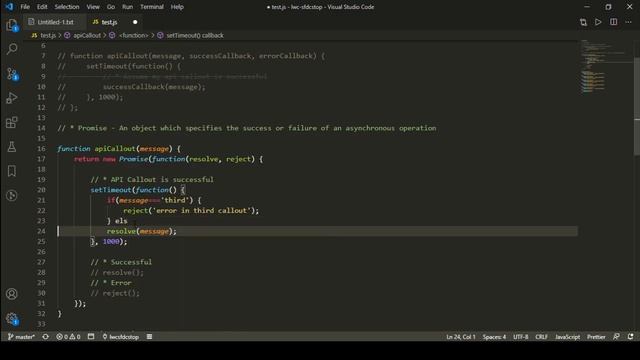
Task: Change language mode JavaScript
Action: tap(567, 337)
